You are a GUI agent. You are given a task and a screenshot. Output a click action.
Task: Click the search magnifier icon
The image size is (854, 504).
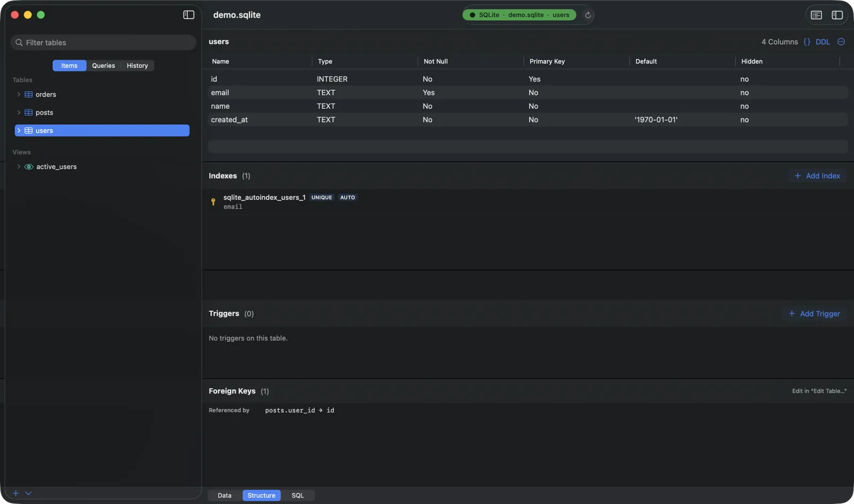[19, 43]
